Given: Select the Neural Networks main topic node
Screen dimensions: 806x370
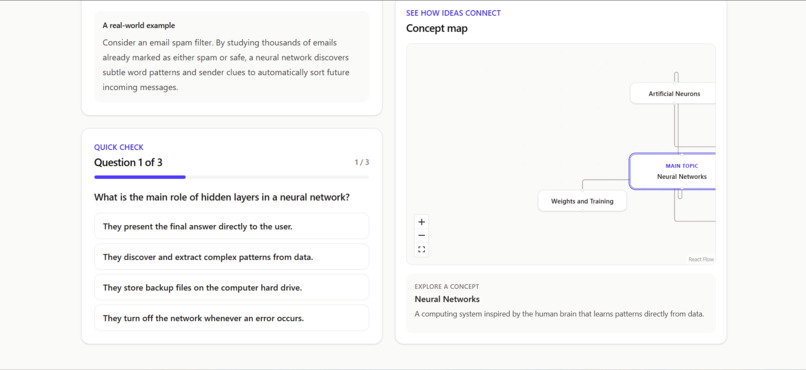Looking at the screenshot, I should pyautogui.click(x=672, y=171).
